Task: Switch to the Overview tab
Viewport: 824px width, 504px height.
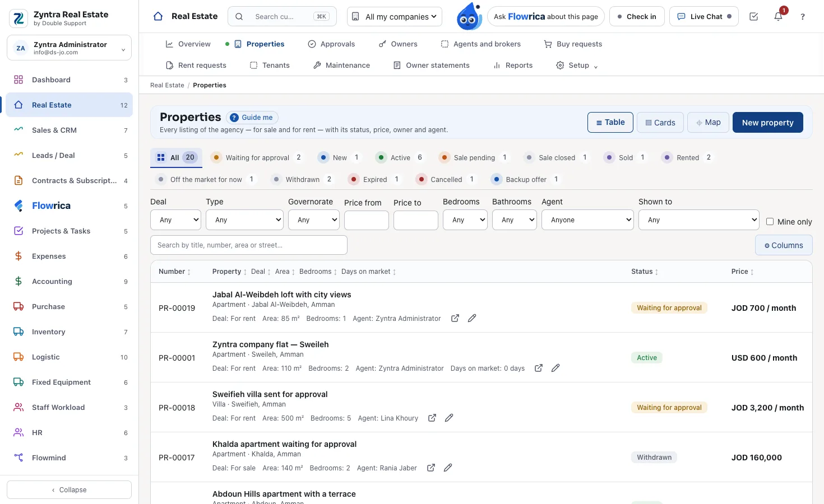Action: point(188,44)
